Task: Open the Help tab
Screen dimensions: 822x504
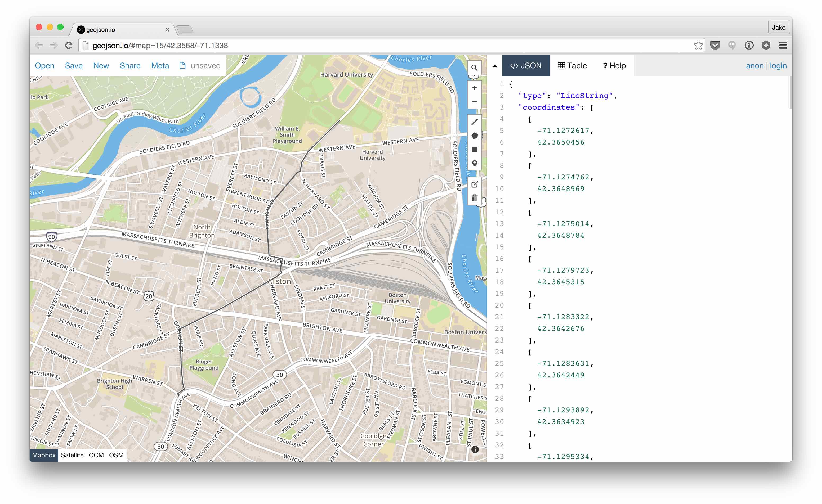Action: (614, 66)
